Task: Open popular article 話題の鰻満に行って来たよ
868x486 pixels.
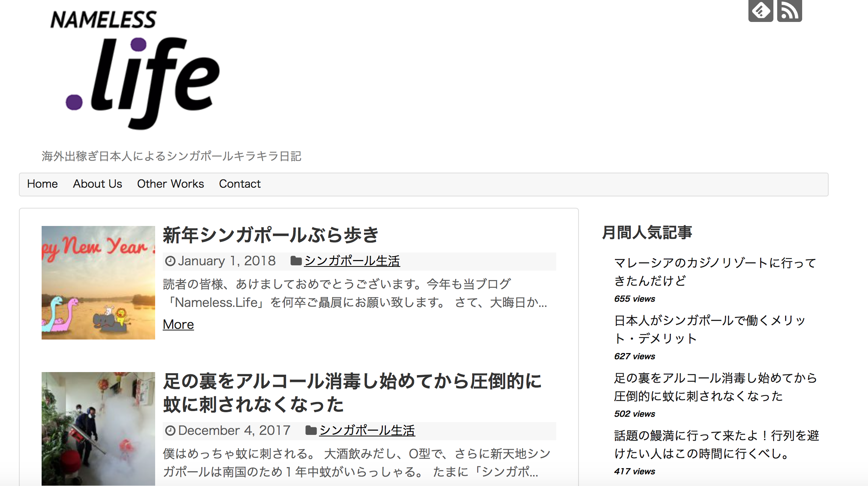Action: coord(717,444)
